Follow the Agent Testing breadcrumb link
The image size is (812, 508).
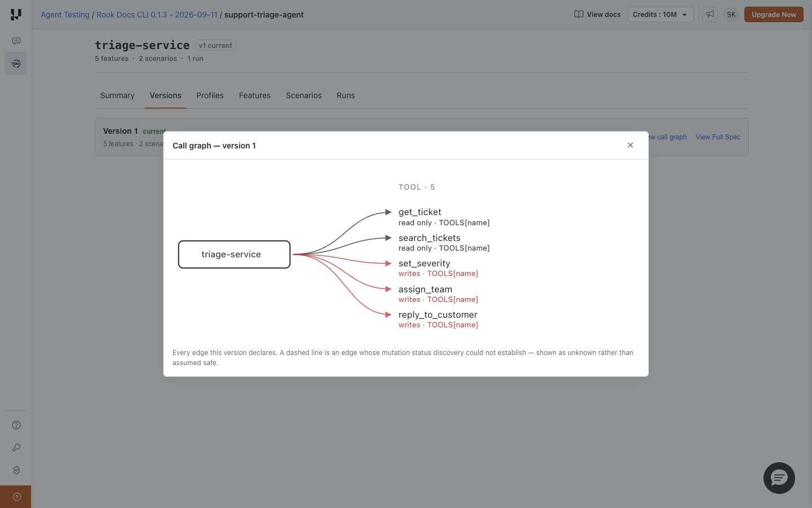coord(65,15)
